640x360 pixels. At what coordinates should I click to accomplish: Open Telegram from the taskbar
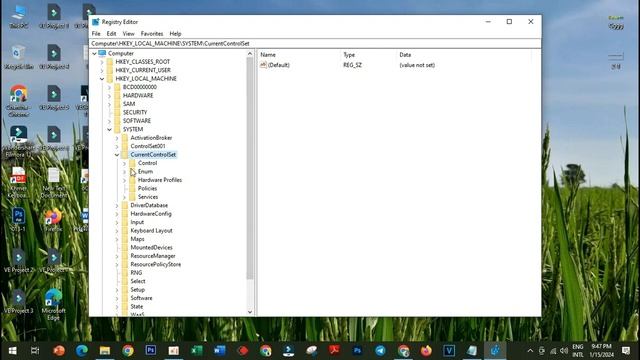click(x=380, y=351)
